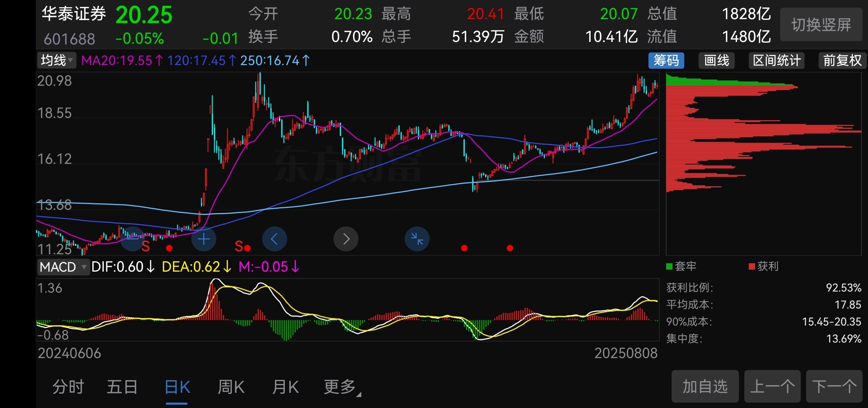Expand the 更多 period options

coord(342,387)
